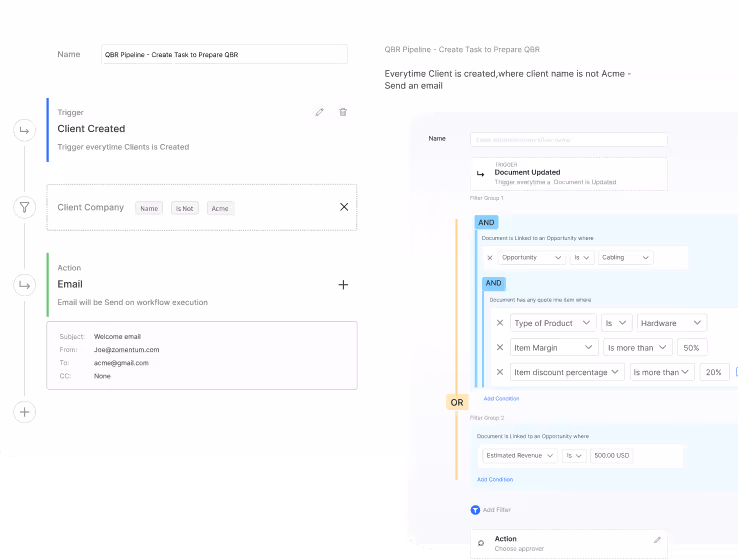Click Add Condition link under Filter Group 2

click(x=495, y=479)
